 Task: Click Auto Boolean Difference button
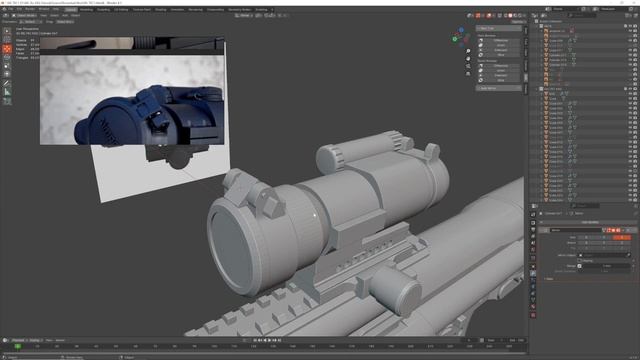501,40
